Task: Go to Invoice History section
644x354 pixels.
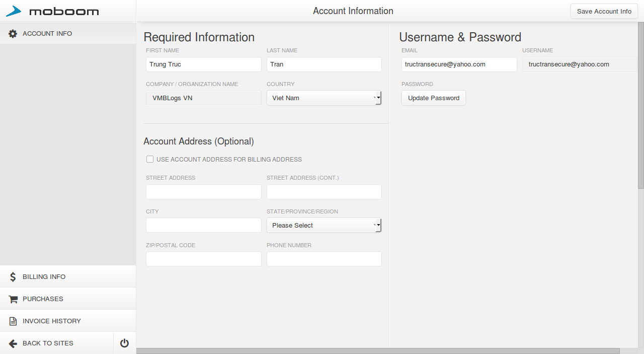Action: [52, 321]
